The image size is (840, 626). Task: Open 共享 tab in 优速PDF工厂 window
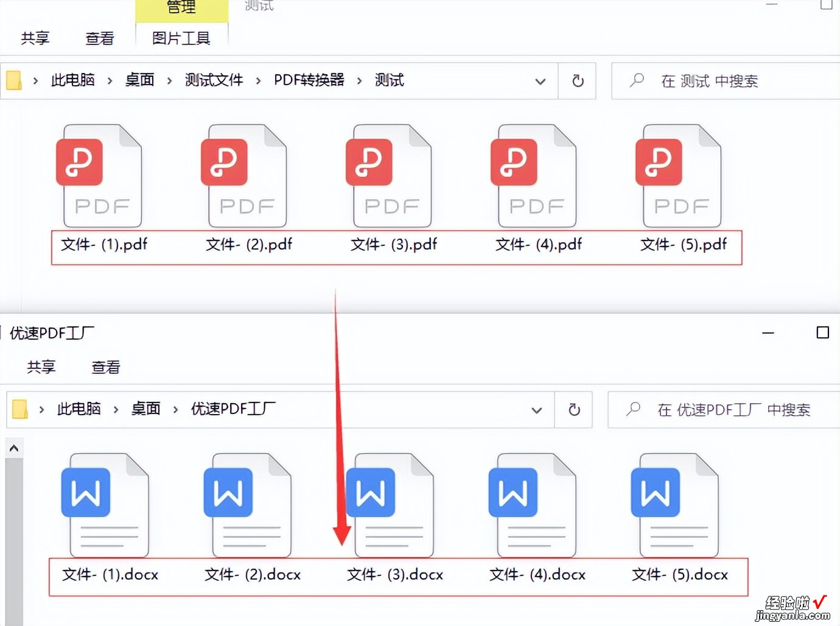[41, 367]
